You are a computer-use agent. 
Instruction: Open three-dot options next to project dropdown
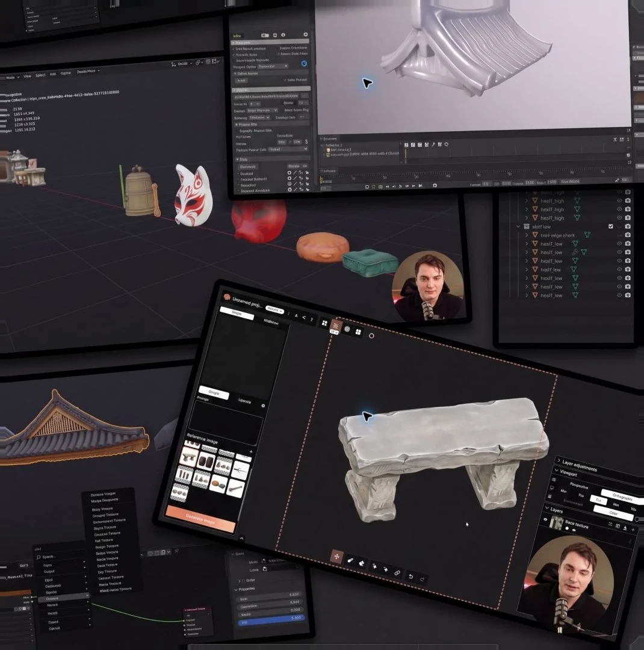(x=289, y=314)
